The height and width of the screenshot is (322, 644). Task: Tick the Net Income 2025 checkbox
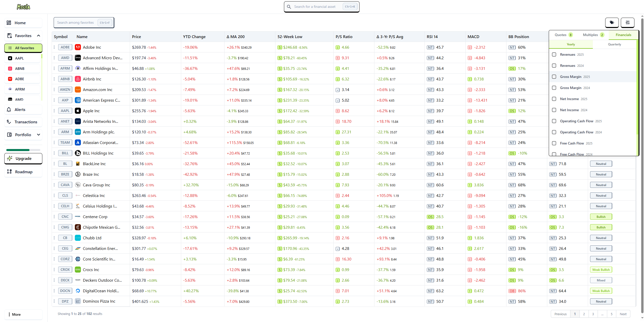tap(554, 99)
